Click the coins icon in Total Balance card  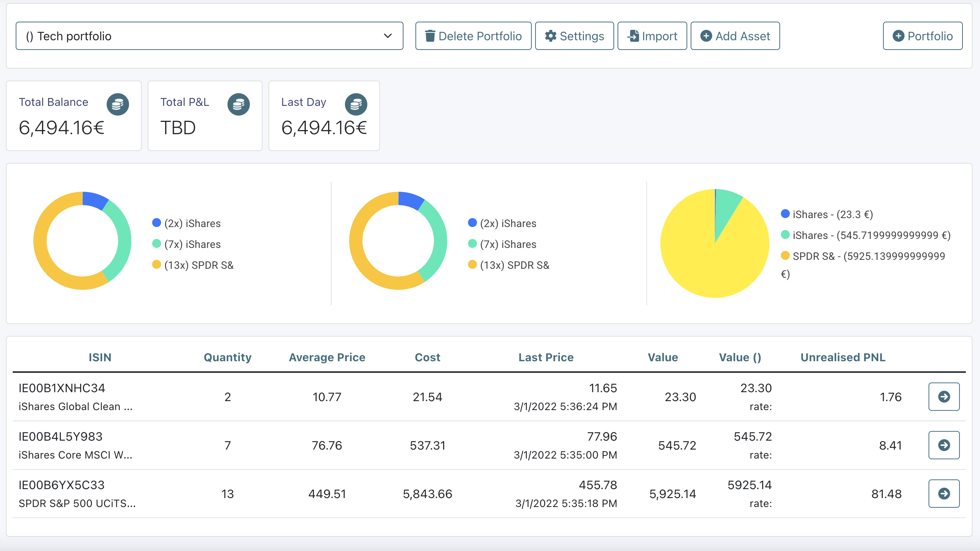117,104
